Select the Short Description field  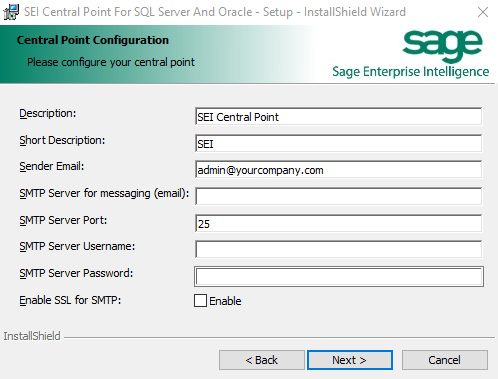[x=338, y=144]
